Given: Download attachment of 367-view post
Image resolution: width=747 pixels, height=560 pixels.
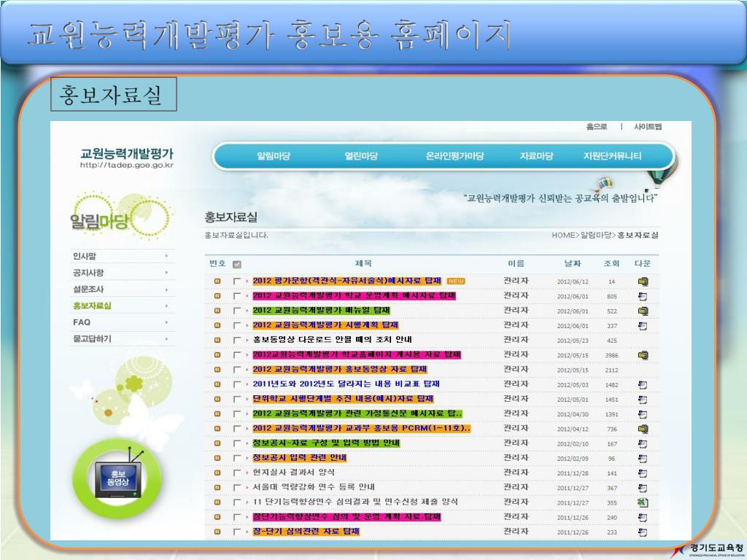Looking at the screenshot, I should [643, 488].
